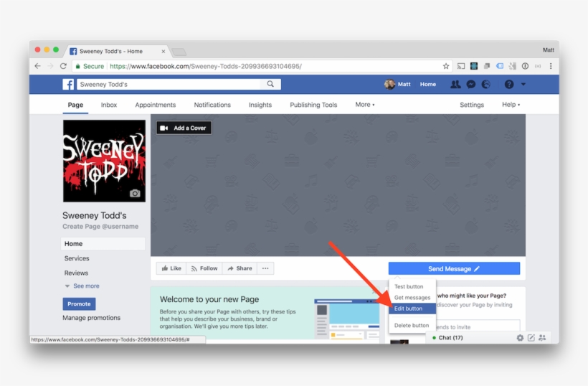Expand the Help dropdown
Viewport: 588px width, 386px height.
click(511, 105)
